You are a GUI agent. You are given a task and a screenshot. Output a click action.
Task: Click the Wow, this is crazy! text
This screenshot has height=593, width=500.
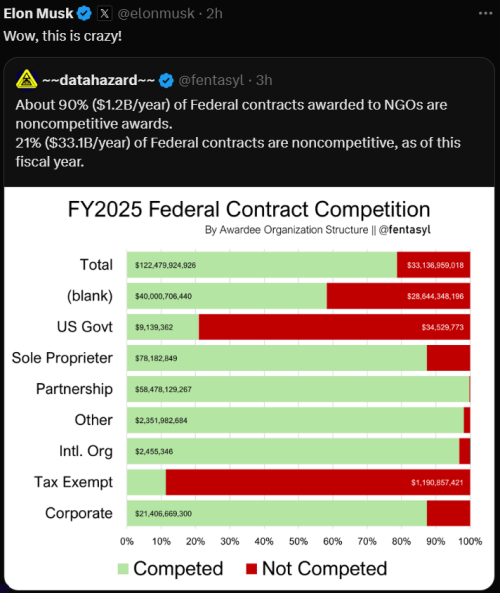(63, 36)
